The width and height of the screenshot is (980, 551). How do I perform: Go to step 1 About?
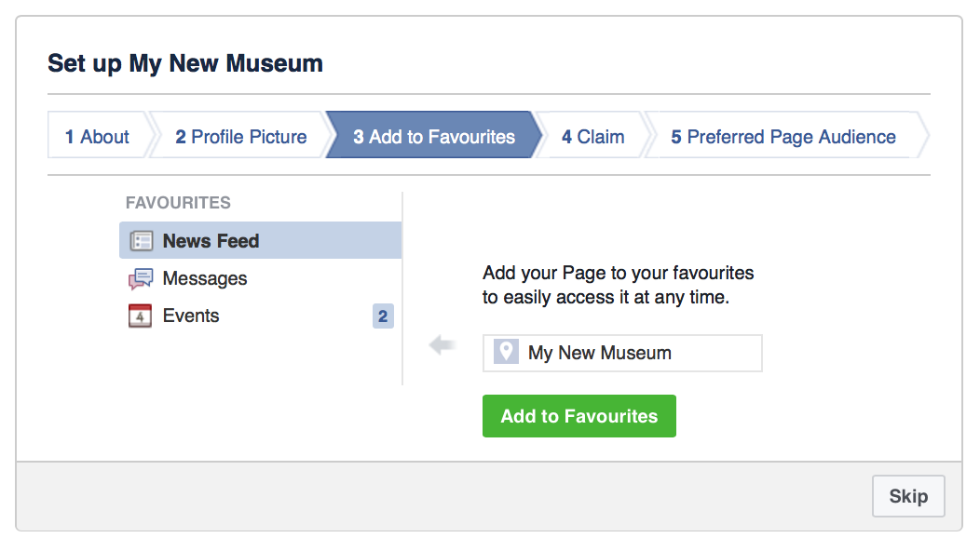tap(98, 136)
